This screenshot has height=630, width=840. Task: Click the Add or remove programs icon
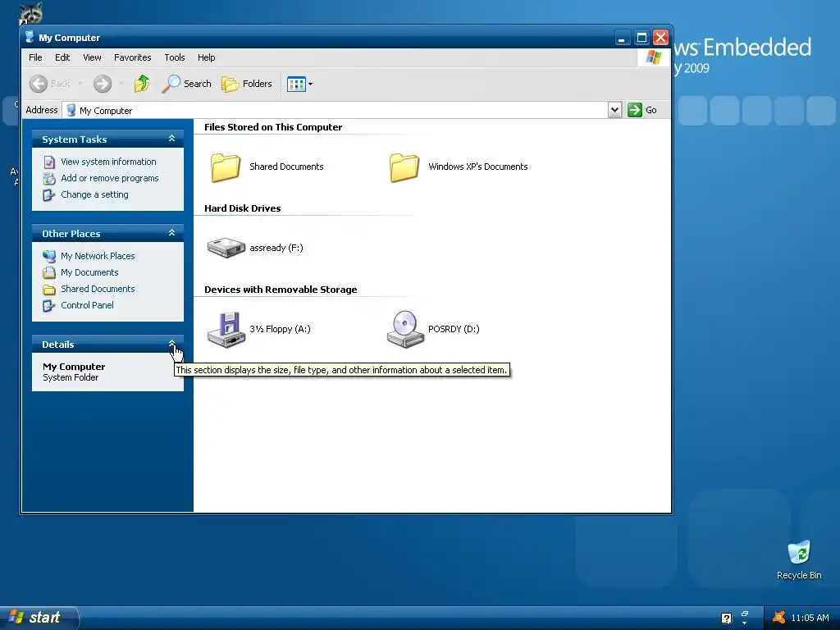pos(48,178)
